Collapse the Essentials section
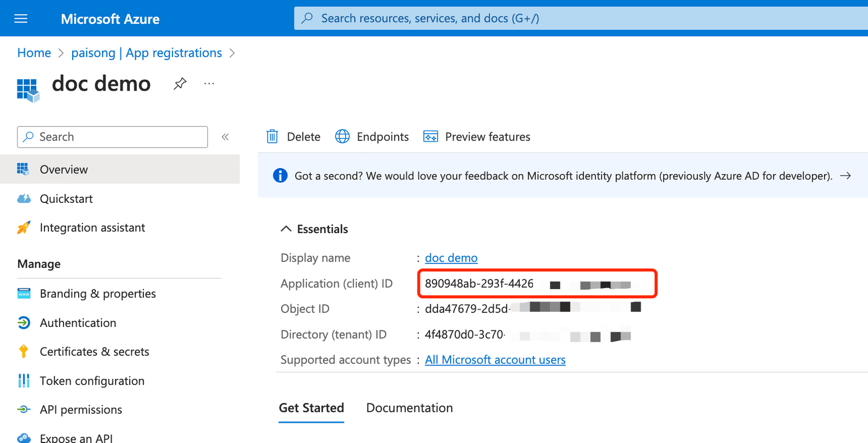Viewport: 868px width, 443px height. pyautogui.click(x=314, y=229)
